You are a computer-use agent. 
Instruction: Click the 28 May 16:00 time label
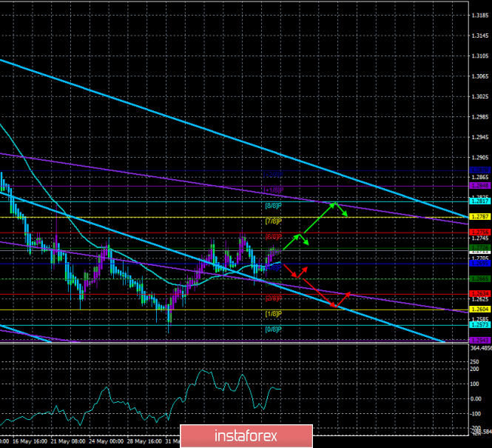click(x=144, y=441)
